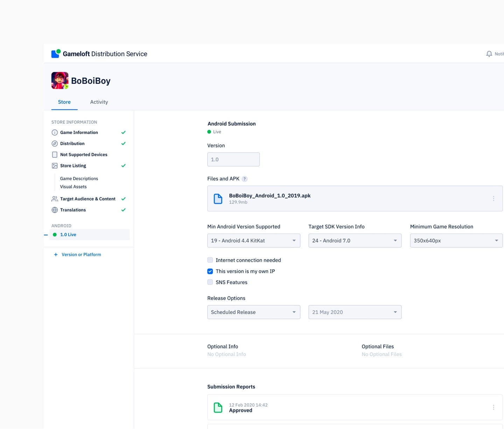Open the Files and APK help icon

pyautogui.click(x=245, y=179)
